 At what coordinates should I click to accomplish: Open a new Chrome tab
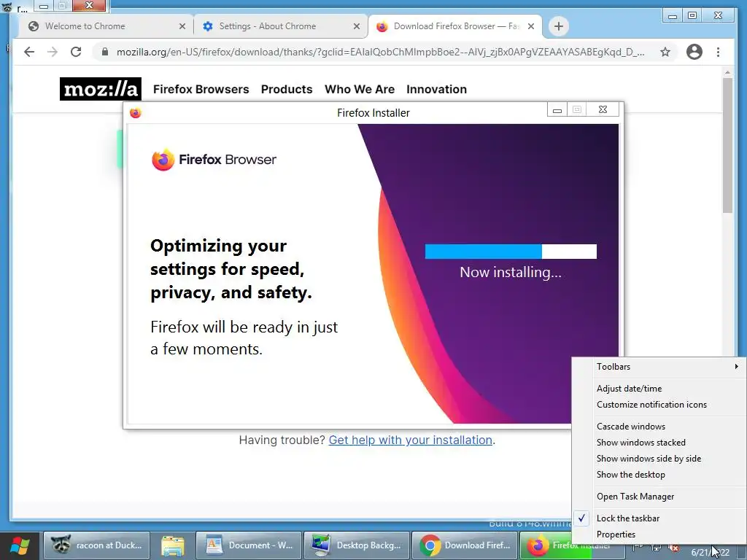559,26
